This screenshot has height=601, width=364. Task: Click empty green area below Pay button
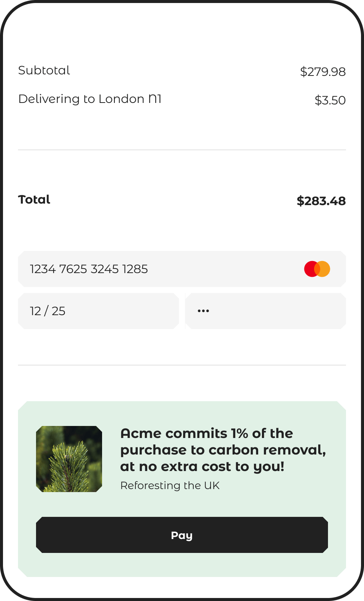click(182, 565)
